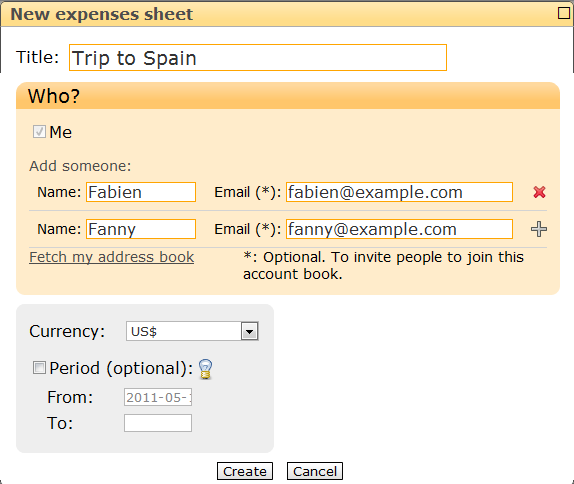
Task: Select the From date field
Action: [x=158, y=397]
